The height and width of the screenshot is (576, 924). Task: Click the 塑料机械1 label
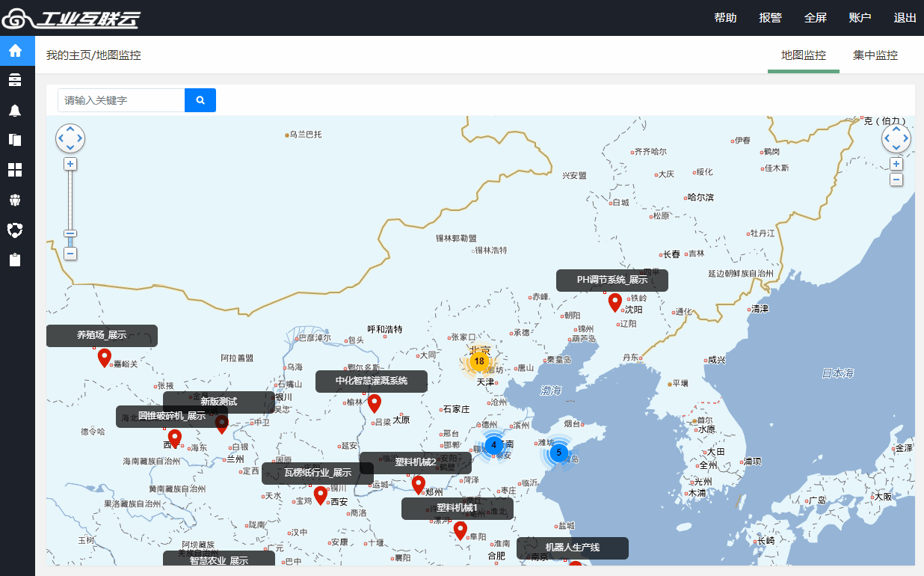click(458, 508)
